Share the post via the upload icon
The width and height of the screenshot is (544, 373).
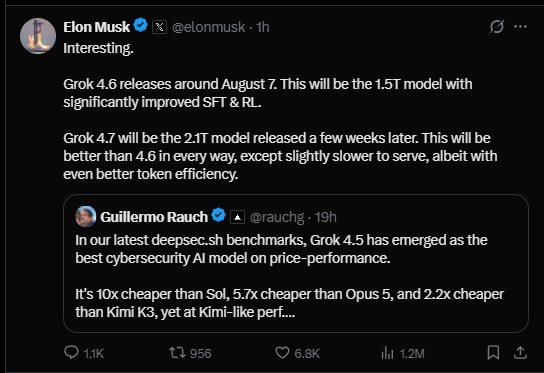click(520, 353)
